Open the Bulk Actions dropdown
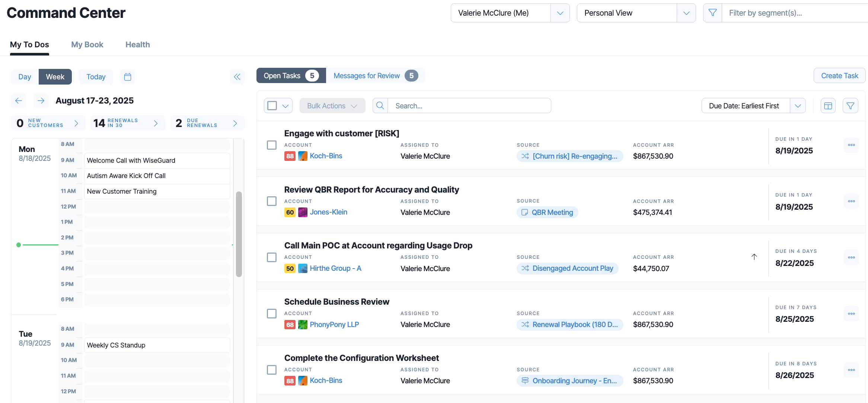Screen dimensions: 868x403 click(x=332, y=106)
